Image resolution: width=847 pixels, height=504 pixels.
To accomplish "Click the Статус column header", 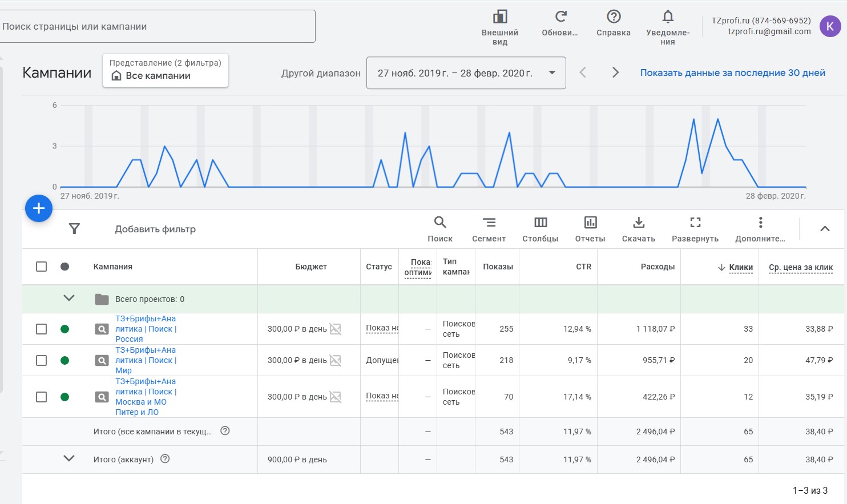I will (379, 267).
